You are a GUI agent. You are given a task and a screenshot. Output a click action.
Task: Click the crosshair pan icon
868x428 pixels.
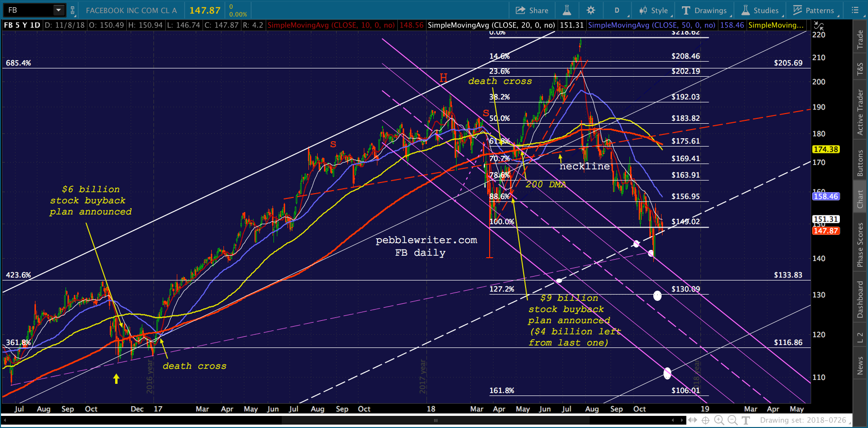(x=705, y=420)
